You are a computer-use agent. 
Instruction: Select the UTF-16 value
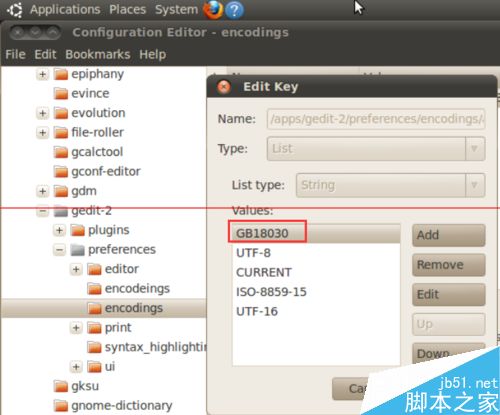pyautogui.click(x=316, y=312)
